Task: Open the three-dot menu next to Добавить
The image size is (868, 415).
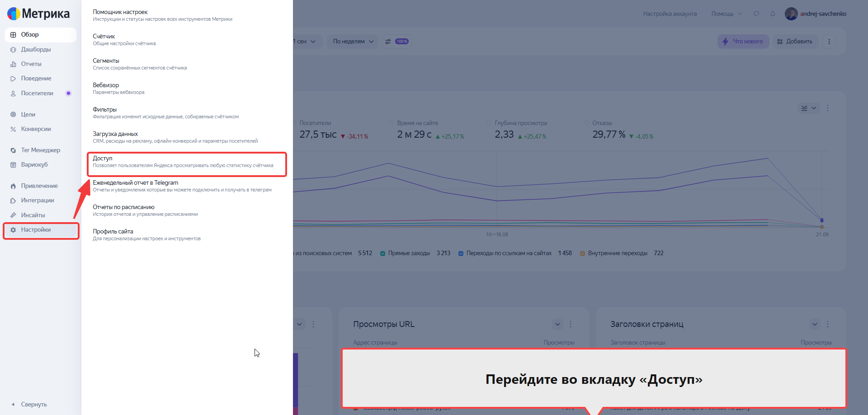Action: click(x=829, y=42)
